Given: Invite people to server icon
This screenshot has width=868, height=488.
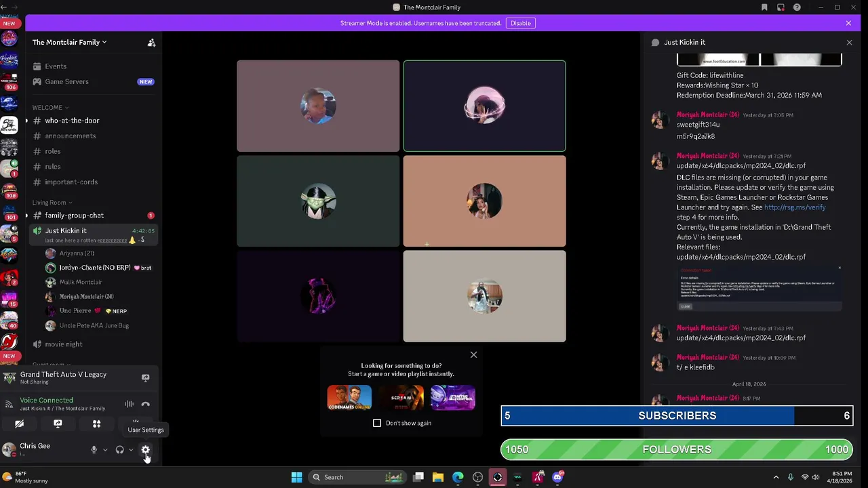Looking at the screenshot, I should [151, 42].
